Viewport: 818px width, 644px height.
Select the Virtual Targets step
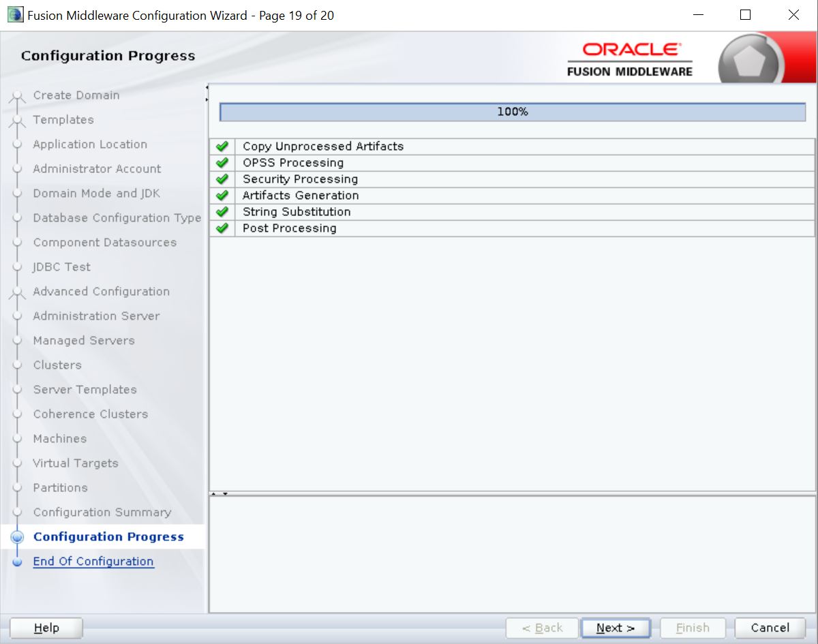[76, 463]
